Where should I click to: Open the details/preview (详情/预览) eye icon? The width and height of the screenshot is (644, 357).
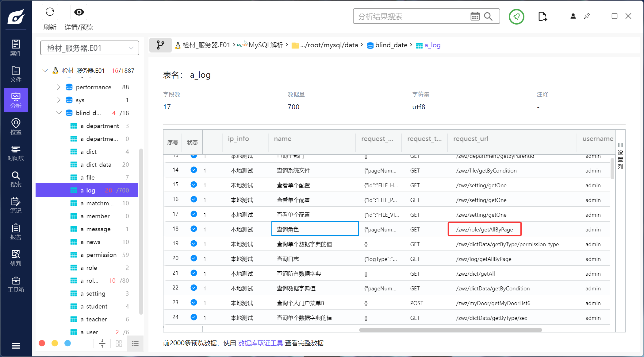tap(79, 12)
